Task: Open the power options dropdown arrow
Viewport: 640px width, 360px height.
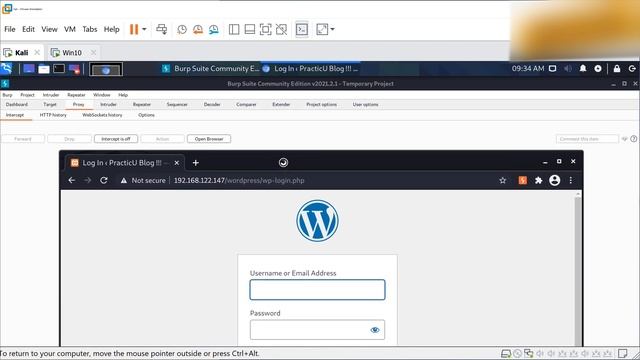Action: click(144, 29)
